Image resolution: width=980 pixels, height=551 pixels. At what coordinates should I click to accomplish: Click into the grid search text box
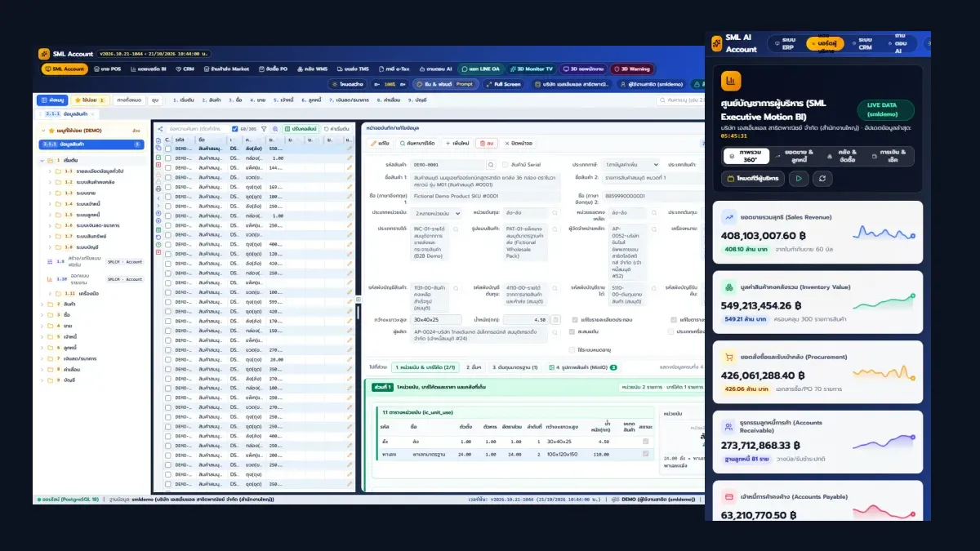click(196, 128)
